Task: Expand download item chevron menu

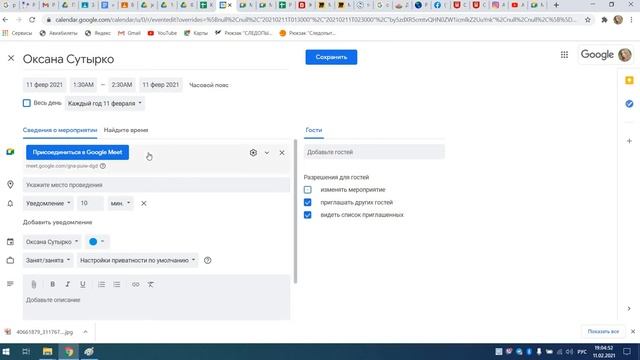Action: [85, 332]
